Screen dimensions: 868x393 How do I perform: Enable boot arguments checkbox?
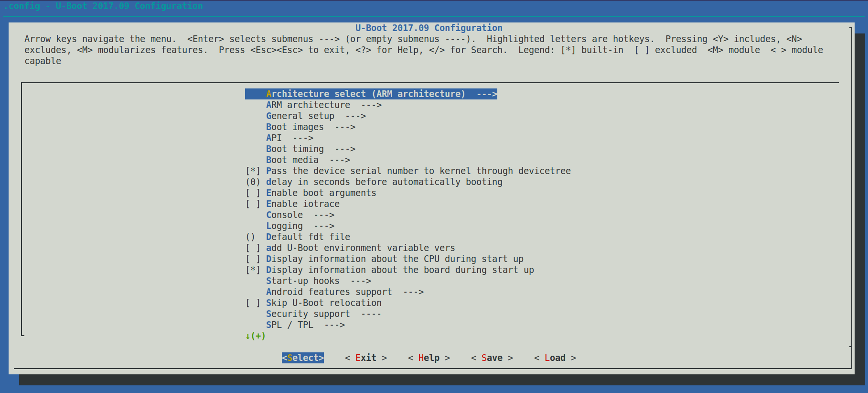(253, 193)
